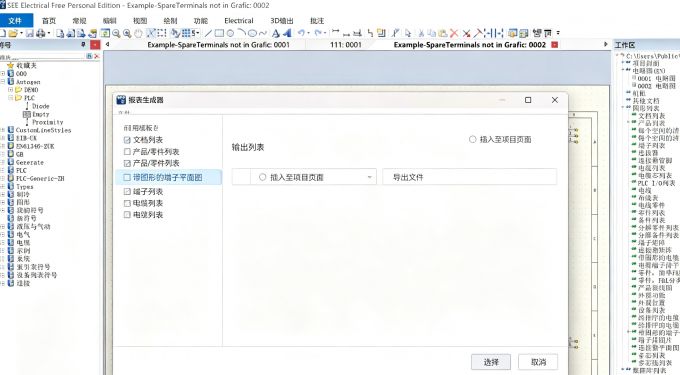The image size is (680, 375).
Task: Select the Empty symbol in tree
Action: click(x=40, y=114)
